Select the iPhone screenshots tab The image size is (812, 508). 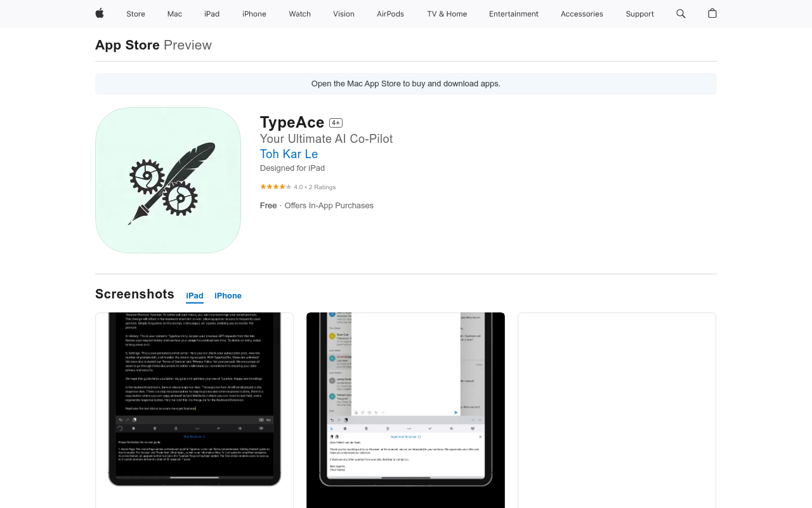point(228,296)
